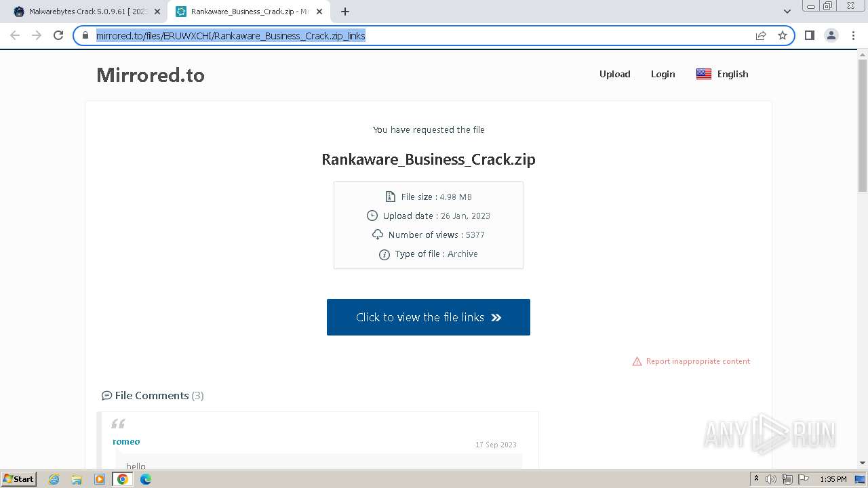Select the Rankaware_Business_Crack.zip file name heading

pos(429,159)
